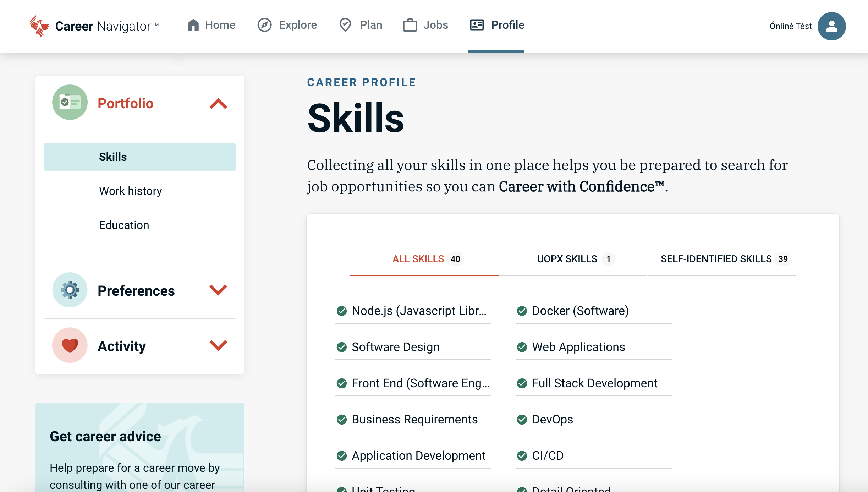868x492 pixels.
Task: Click the Education menu item
Action: pos(123,225)
